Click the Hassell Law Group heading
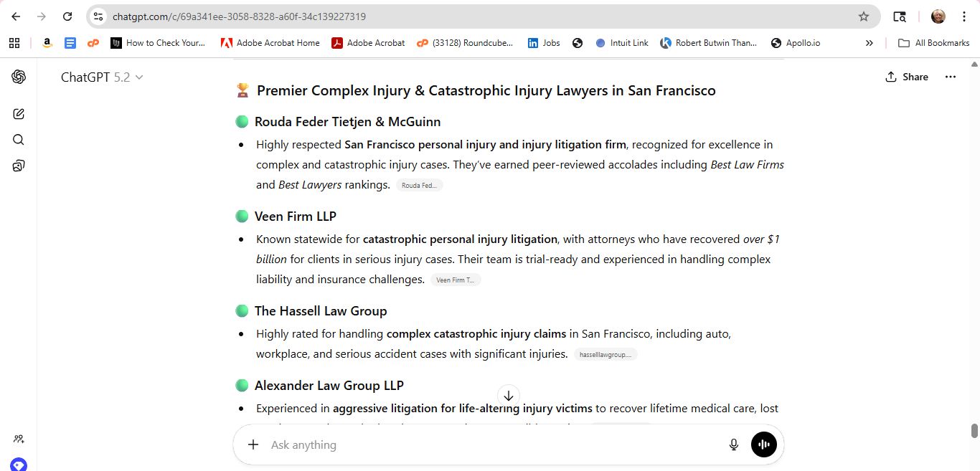This screenshot has width=980, height=471. click(x=321, y=311)
